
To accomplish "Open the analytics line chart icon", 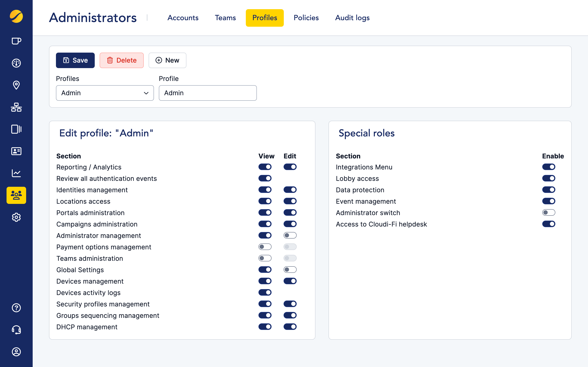I will (x=16, y=173).
